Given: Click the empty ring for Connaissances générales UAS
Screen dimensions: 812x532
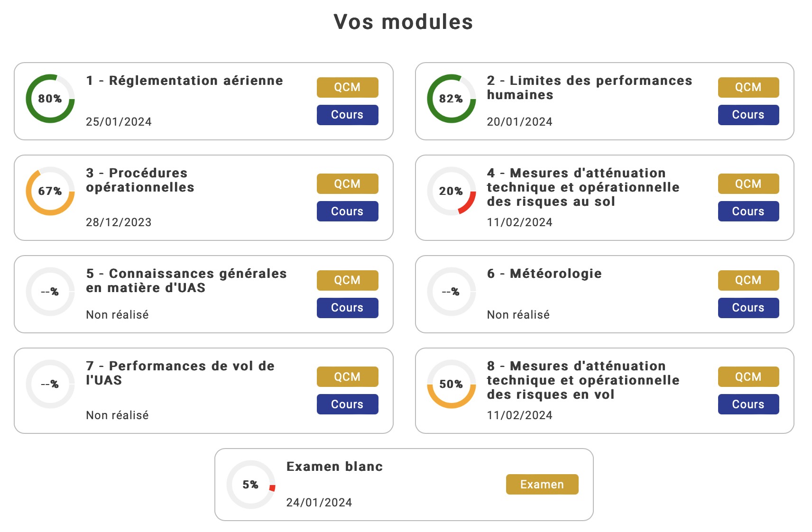Looking at the screenshot, I should (50, 292).
